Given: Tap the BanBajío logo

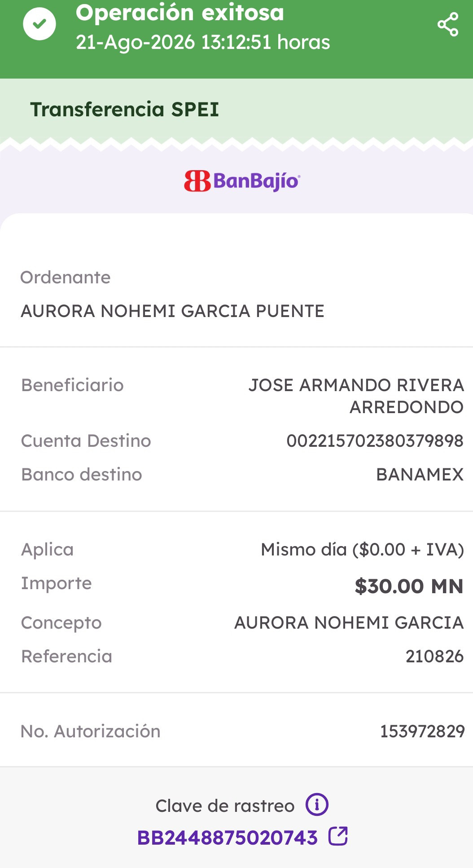Looking at the screenshot, I should point(242,181).
